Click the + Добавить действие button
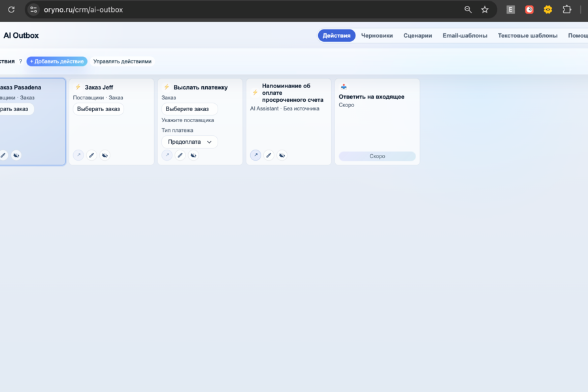The image size is (588, 392). 57,61
